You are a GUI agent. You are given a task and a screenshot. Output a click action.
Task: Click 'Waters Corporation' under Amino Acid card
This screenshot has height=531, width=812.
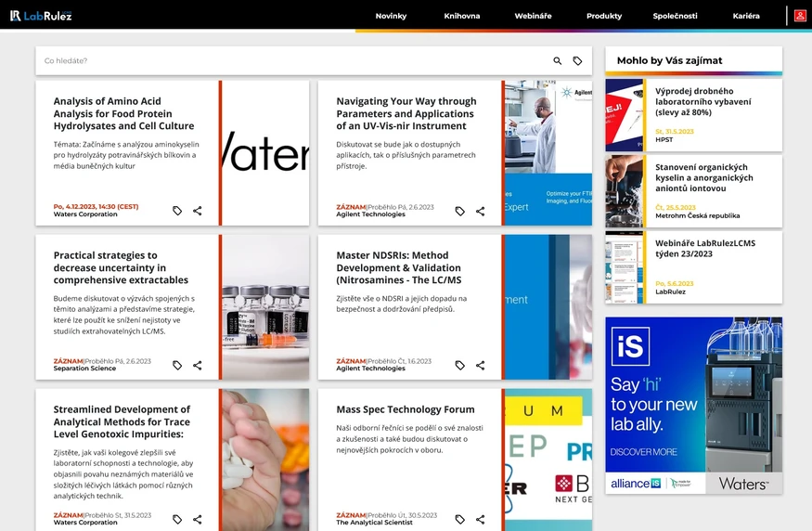tap(85, 214)
